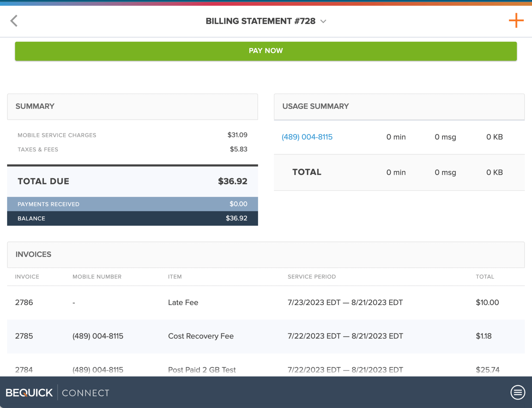The image size is (532, 408).
Task: Click the orange plus icon to add
Action: 516,21
